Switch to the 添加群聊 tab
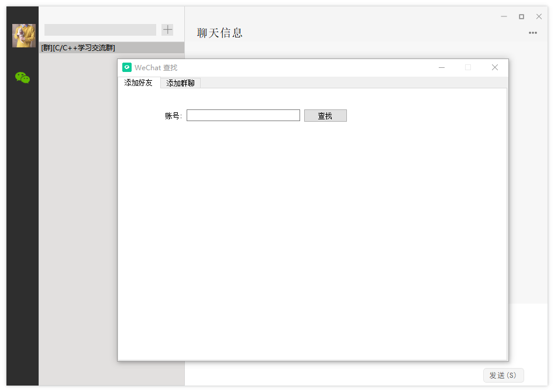Screen dimensions: 554x392 180,82
